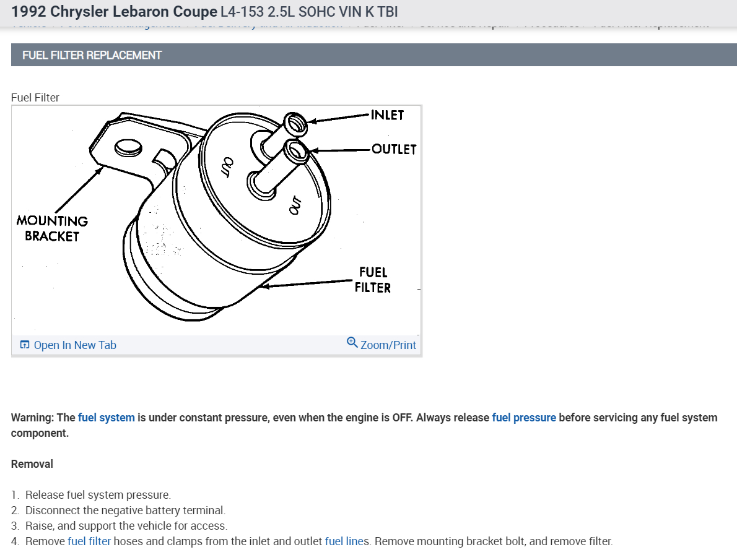Follow the 'fuel system' link in warning
This screenshot has height=560, width=737.
click(x=107, y=418)
